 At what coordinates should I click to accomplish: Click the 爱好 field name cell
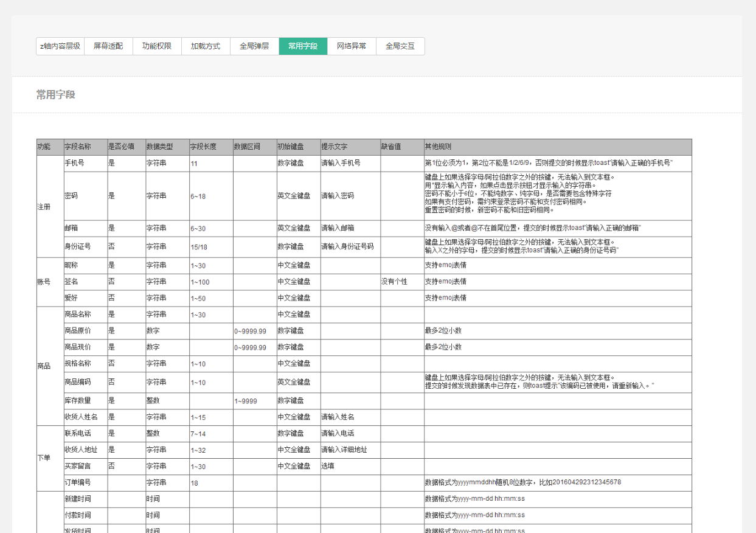[x=85, y=298]
